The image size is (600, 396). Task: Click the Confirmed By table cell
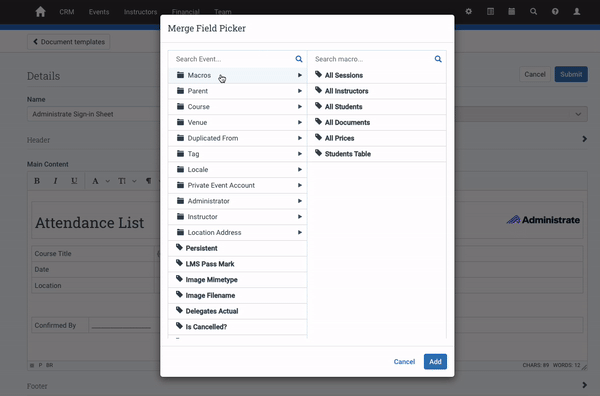[x=60, y=325]
